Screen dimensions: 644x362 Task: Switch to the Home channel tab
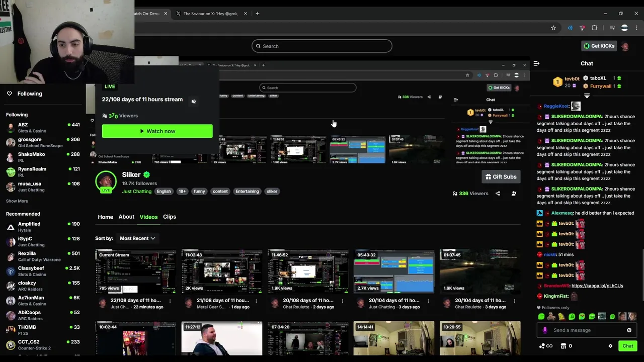105,217
